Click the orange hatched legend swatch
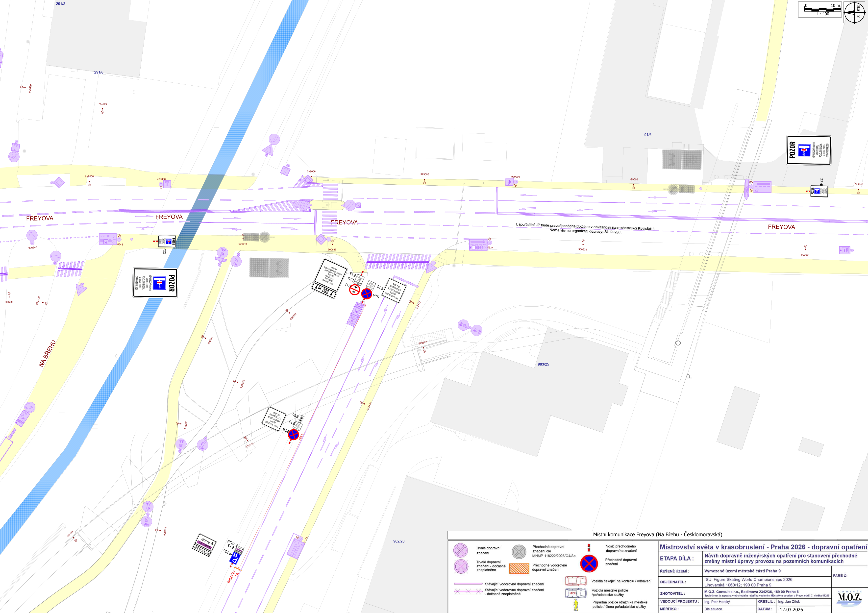The image size is (868, 613). (x=519, y=568)
